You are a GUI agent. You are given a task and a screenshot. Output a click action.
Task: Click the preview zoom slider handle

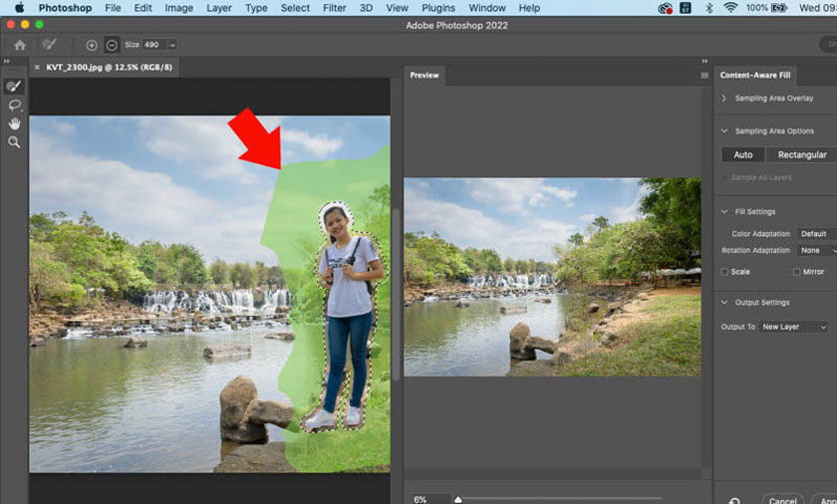coord(458,500)
